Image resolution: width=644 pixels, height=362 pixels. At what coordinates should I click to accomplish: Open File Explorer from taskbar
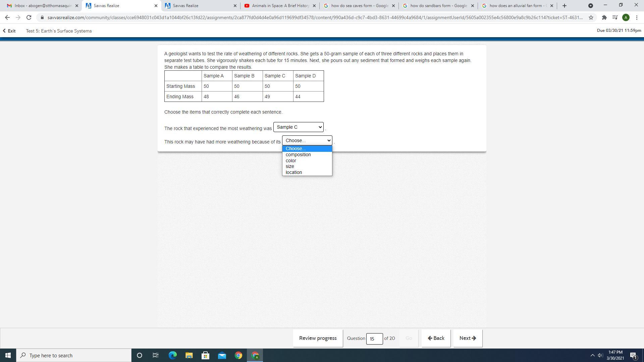(x=189, y=355)
